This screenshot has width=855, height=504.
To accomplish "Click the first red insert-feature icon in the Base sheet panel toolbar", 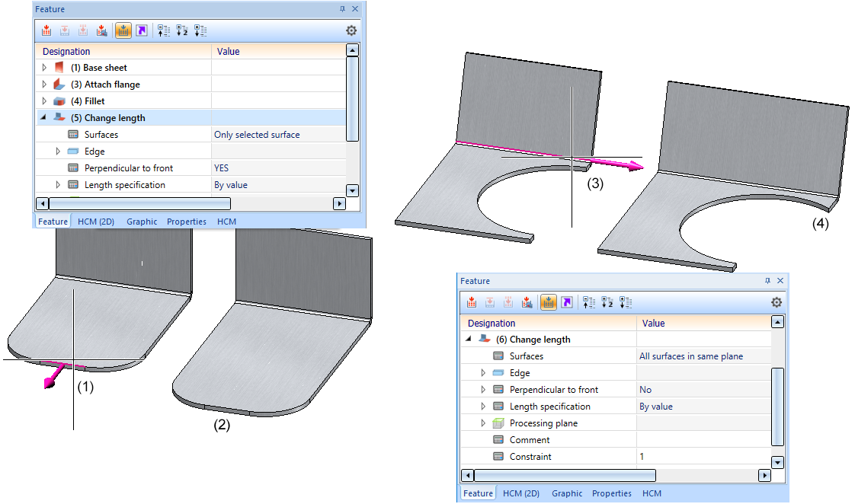I will (x=46, y=30).
